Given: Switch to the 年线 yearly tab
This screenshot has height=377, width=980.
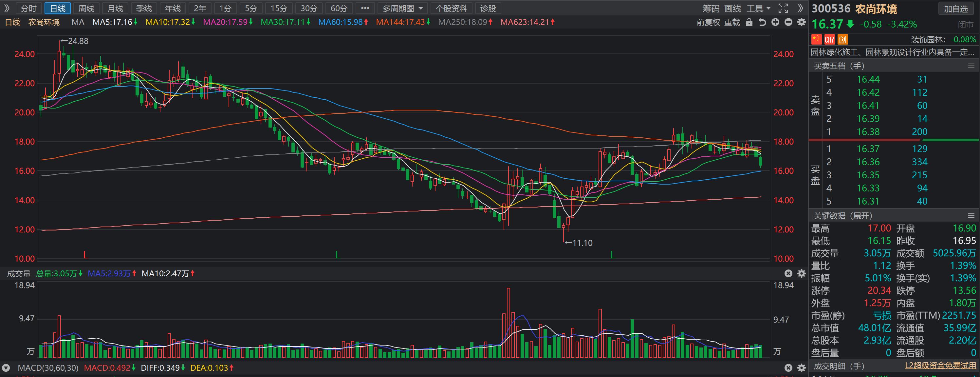Looking at the screenshot, I should [x=173, y=9].
